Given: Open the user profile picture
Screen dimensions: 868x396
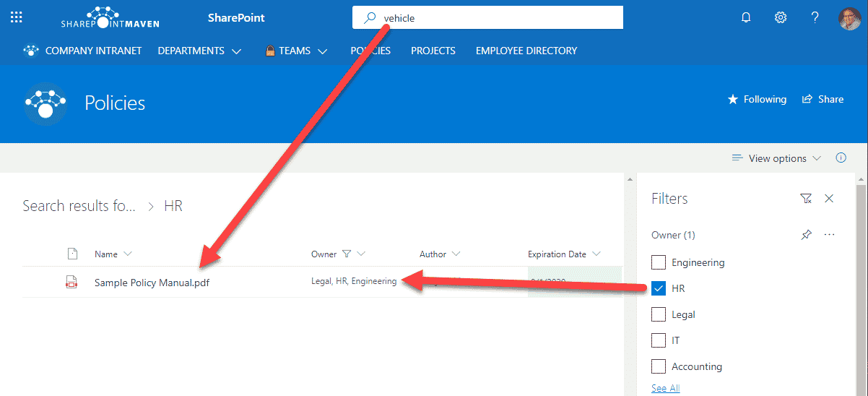Looking at the screenshot, I should click(x=849, y=18).
